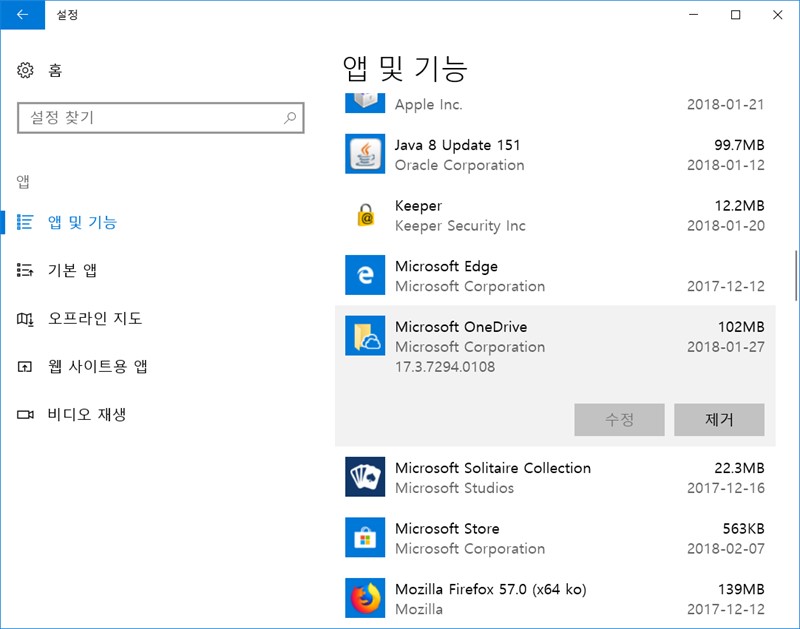
Task: Go back with the arrow button
Action: point(22,15)
